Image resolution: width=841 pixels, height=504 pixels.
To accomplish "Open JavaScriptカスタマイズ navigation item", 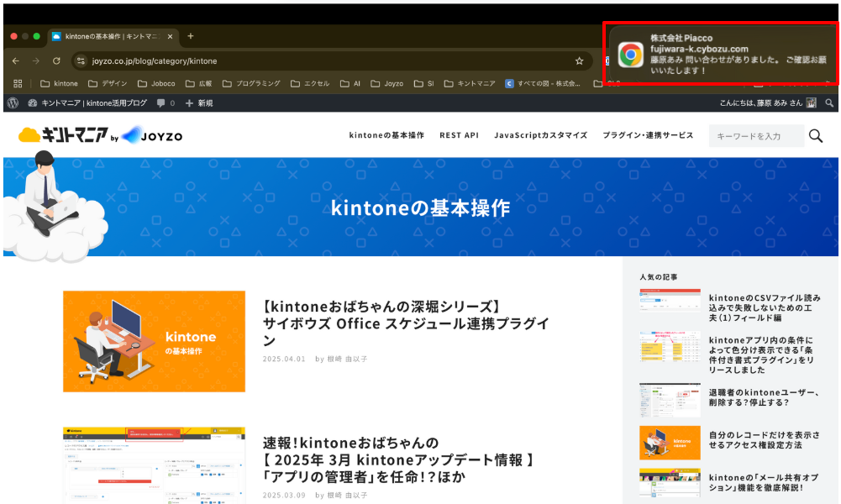I will pos(541,135).
